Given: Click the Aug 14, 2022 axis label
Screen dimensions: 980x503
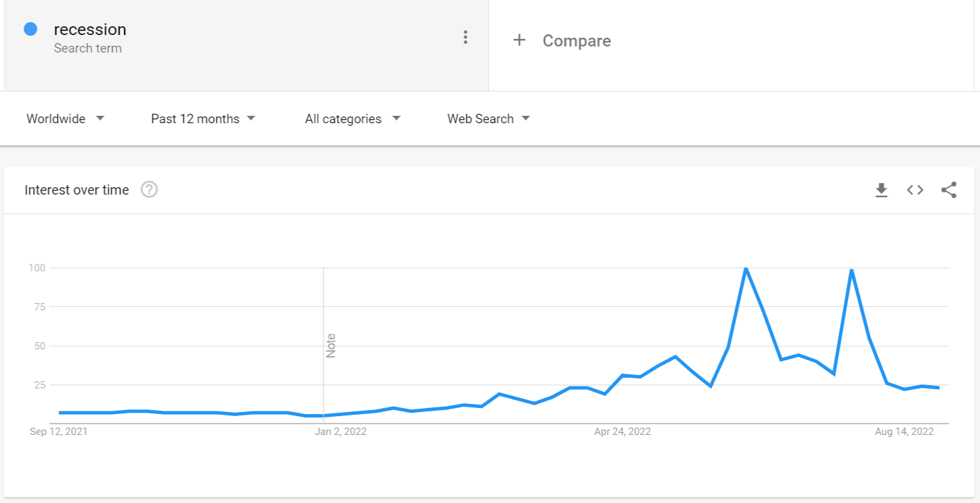Looking at the screenshot, I should pos(905,431).
